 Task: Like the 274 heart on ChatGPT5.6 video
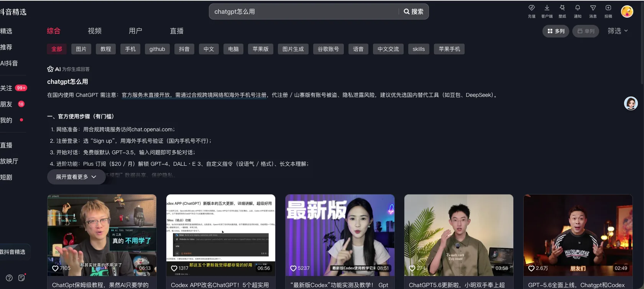coord(412,268)
